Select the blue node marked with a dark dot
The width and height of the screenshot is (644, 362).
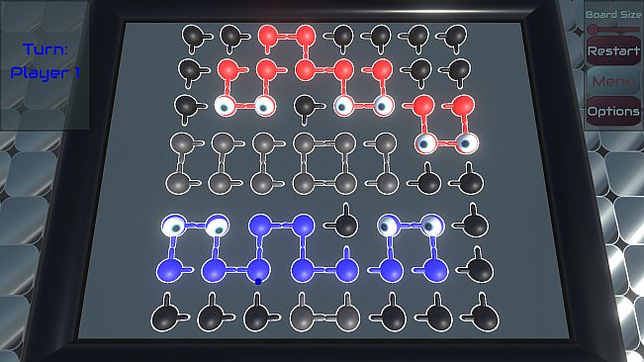[x=258, y=271]
